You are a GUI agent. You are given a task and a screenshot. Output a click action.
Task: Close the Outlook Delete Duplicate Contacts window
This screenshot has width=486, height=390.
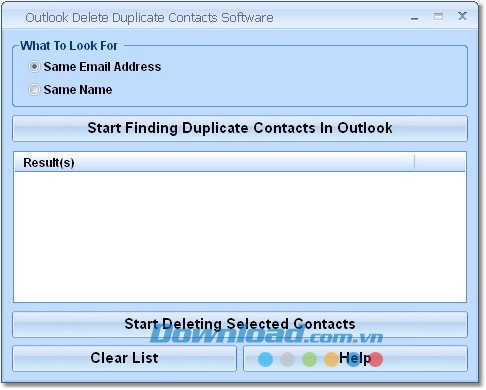462,16
